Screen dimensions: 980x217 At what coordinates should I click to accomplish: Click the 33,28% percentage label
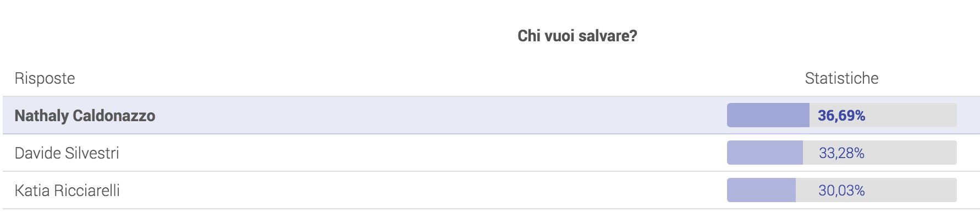click(841, 153)
